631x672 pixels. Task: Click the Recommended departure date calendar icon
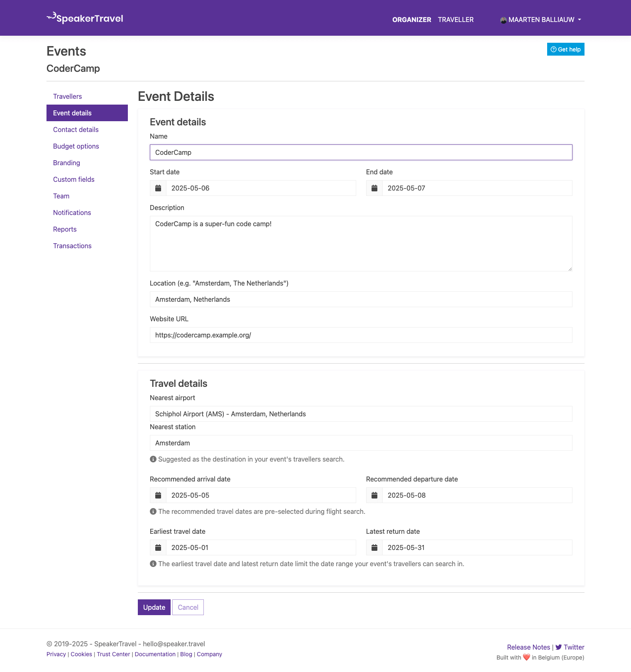pyautogui.click(x=374, y=496)
